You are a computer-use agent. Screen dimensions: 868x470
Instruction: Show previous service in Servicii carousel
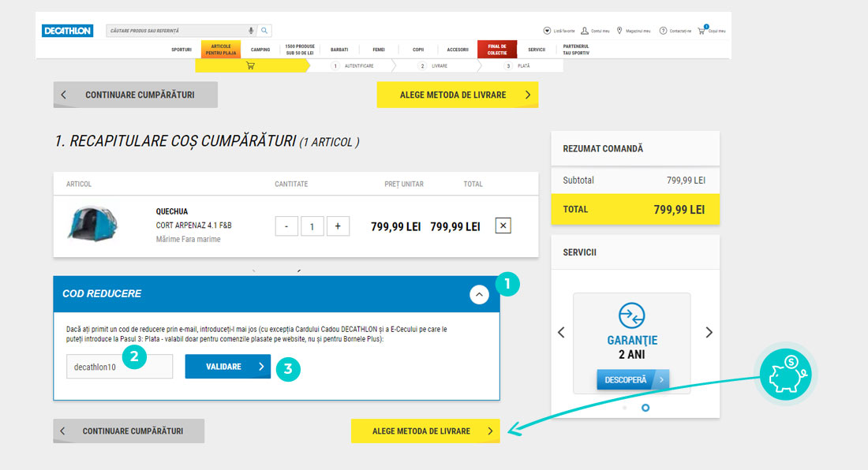point(561,332)
